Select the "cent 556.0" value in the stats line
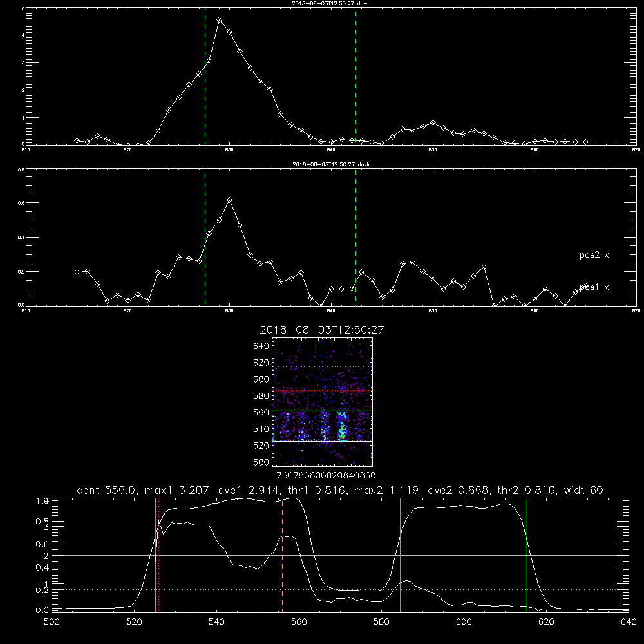The height and width of the screenshot is (644, 644). click(x=107, y=490)
